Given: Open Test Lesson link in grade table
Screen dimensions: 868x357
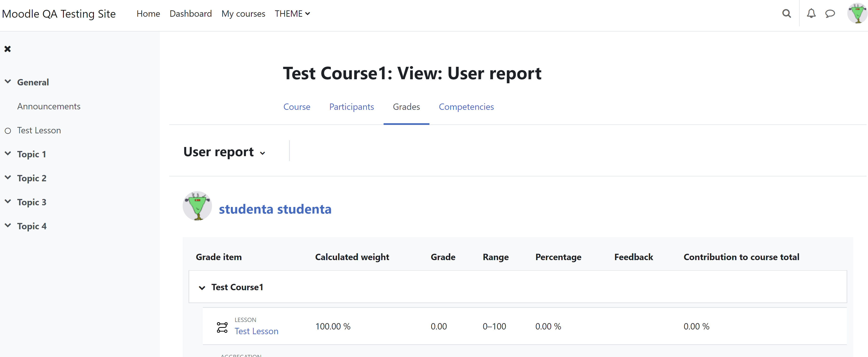Looking at the screenshot, I should pos(256,331).
